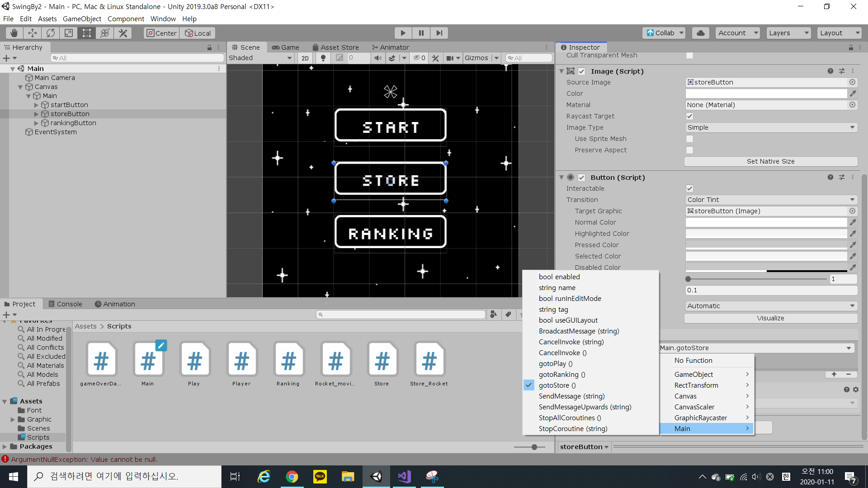Viewport: 868px width, 488px height.
Task: Select the Move tool
Action: (32, 33)
